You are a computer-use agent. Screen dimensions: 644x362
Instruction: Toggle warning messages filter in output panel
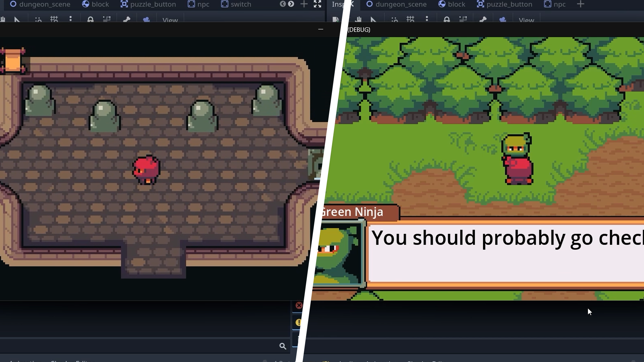(298, 322)
